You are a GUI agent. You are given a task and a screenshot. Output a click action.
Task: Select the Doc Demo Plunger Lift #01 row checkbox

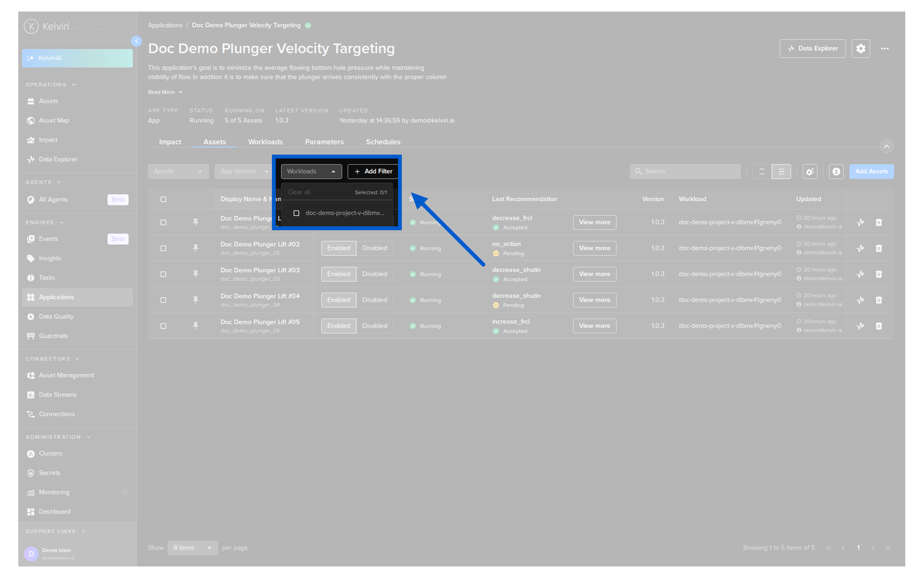point(163,223)
